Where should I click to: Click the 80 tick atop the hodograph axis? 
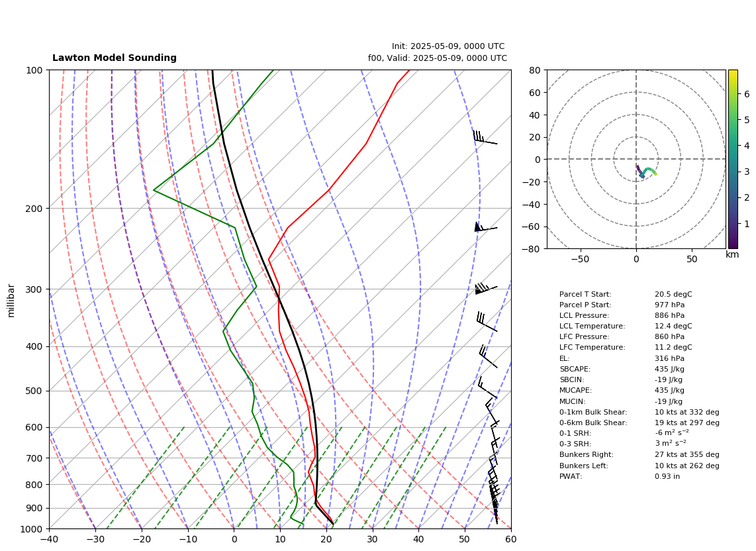[535, 70]
